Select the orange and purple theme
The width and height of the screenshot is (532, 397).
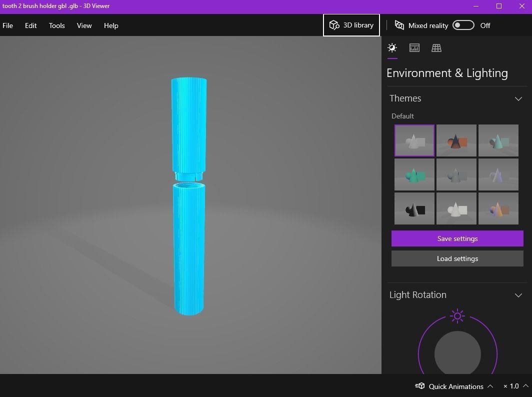coord(498,208)
